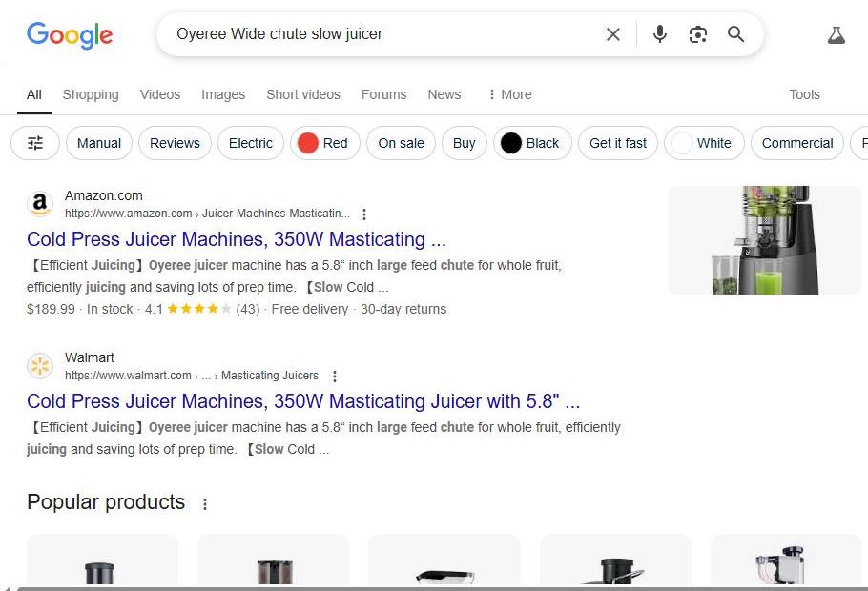Open the Amazon.com result URL

(207, 214)
